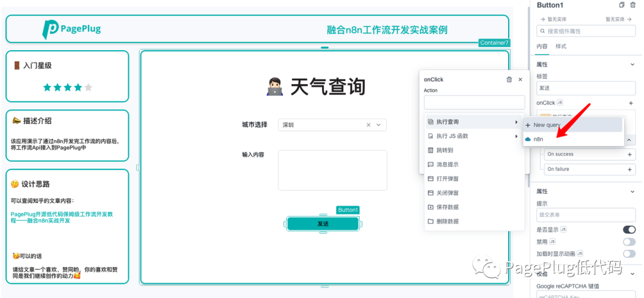
Task: Copy the Button1 widget via copy icon
Action: [x=622, y=5]
